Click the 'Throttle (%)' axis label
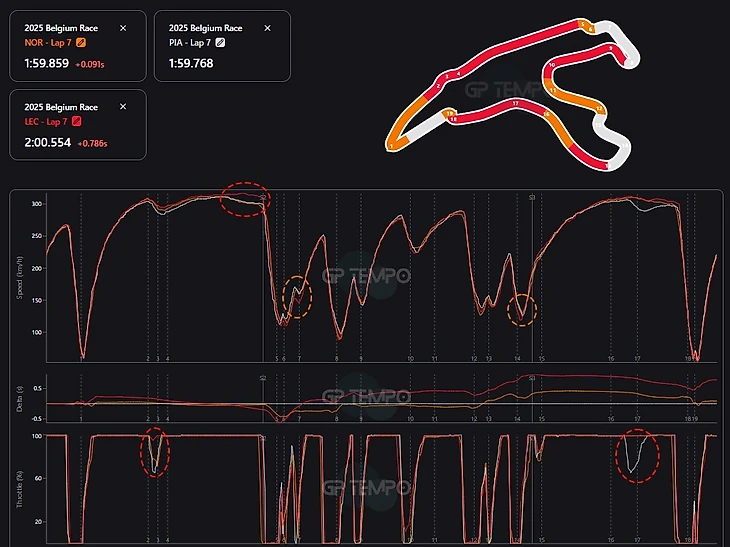Screen dimensions: 730x547 (20, 488)
